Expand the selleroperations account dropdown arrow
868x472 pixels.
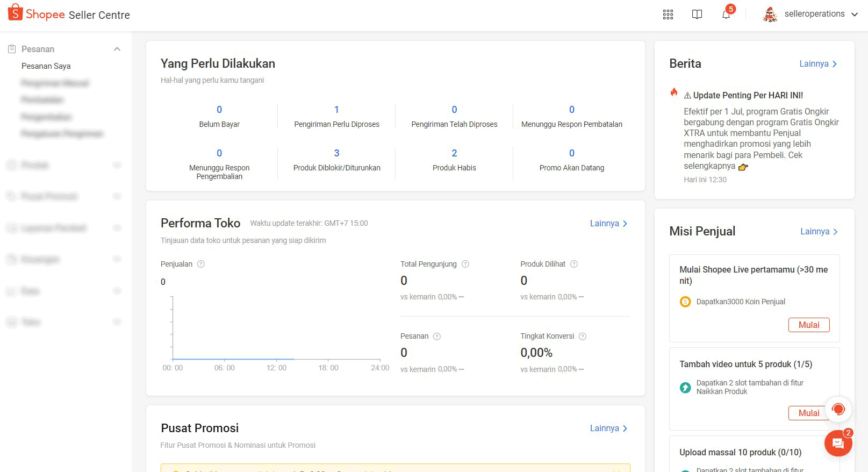pyautogui.click(x=855, y=15)
